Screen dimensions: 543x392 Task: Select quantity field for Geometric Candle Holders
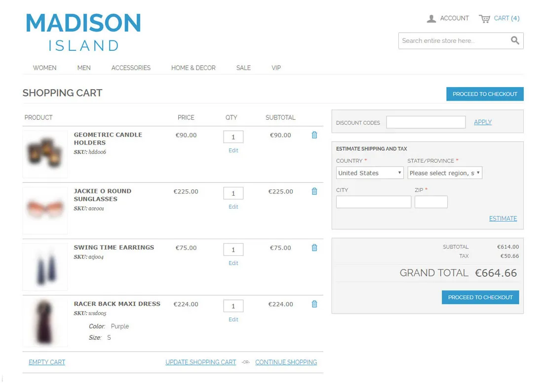[x=233, y=137]
